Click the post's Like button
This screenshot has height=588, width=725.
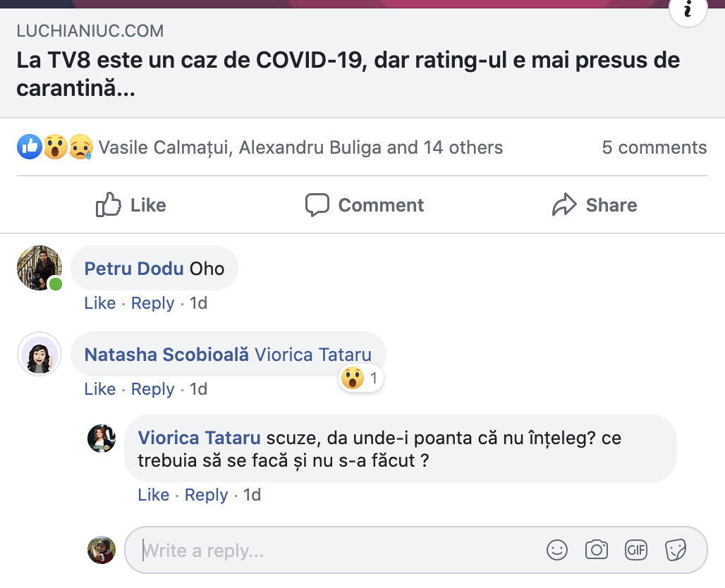coord(131,205)
